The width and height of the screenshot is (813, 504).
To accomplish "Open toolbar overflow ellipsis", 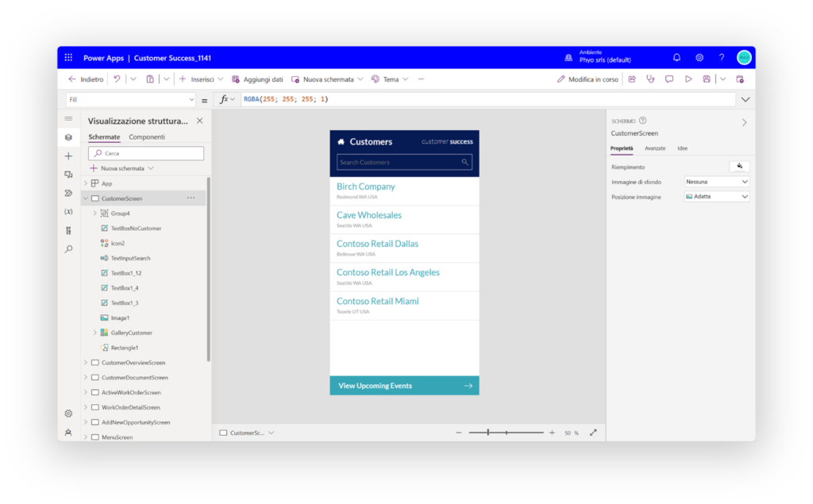I will 421,79.
